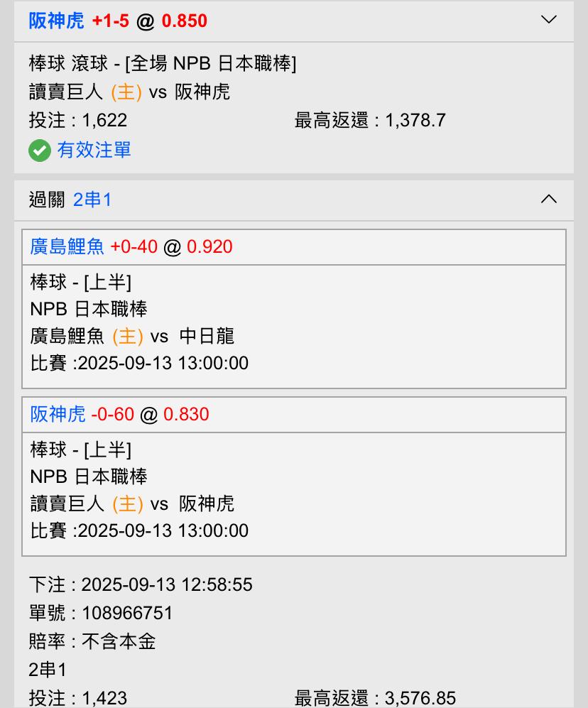Open the 有效注單 status link
Image resolution: width=588 pixels, height=708 pixels.
pos(94,150)
